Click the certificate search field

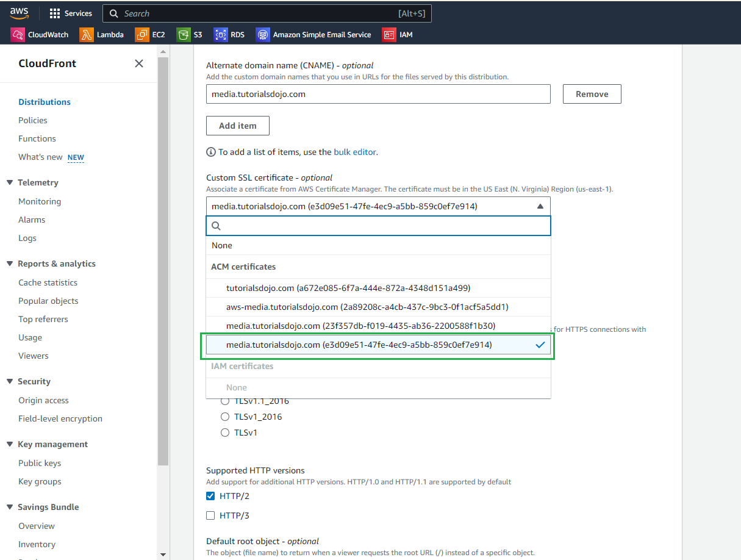378,226
